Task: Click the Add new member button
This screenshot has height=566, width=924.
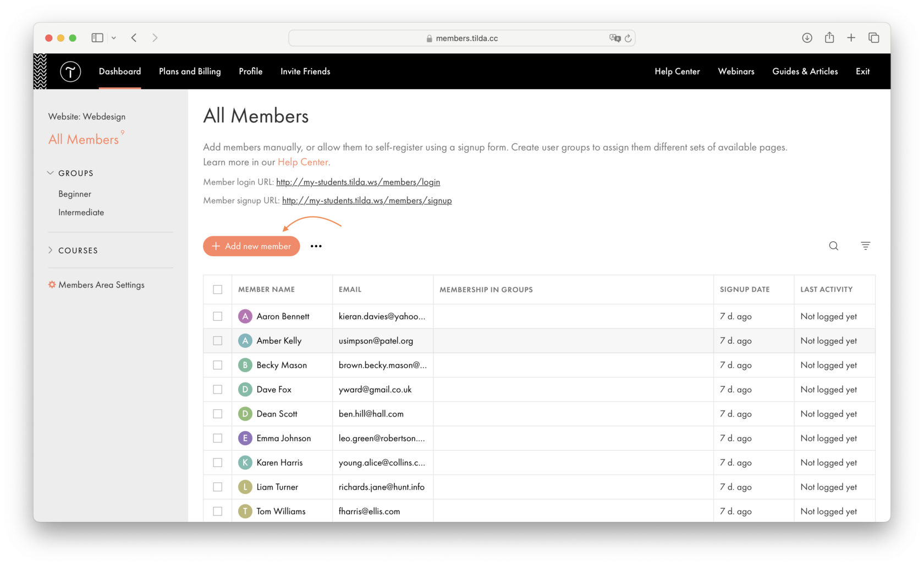Action: [x=251, y=246]
